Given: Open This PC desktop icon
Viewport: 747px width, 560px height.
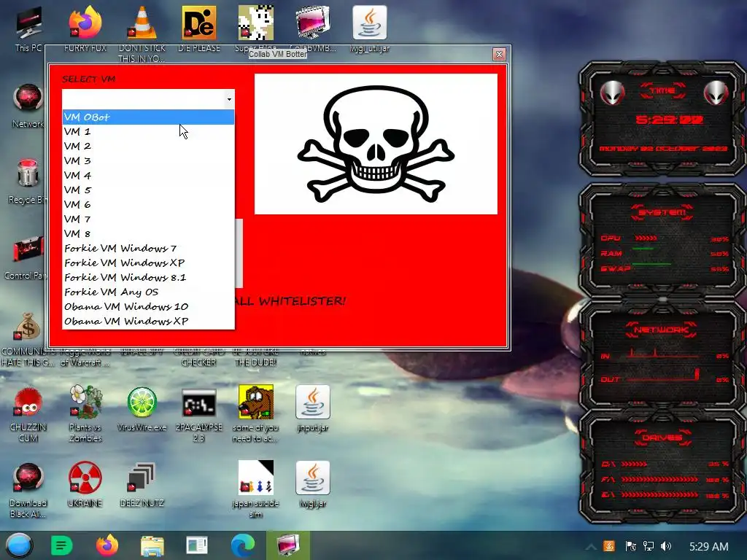Looking at the screenshot, I should pyautogui.click(x=28, y=28).
